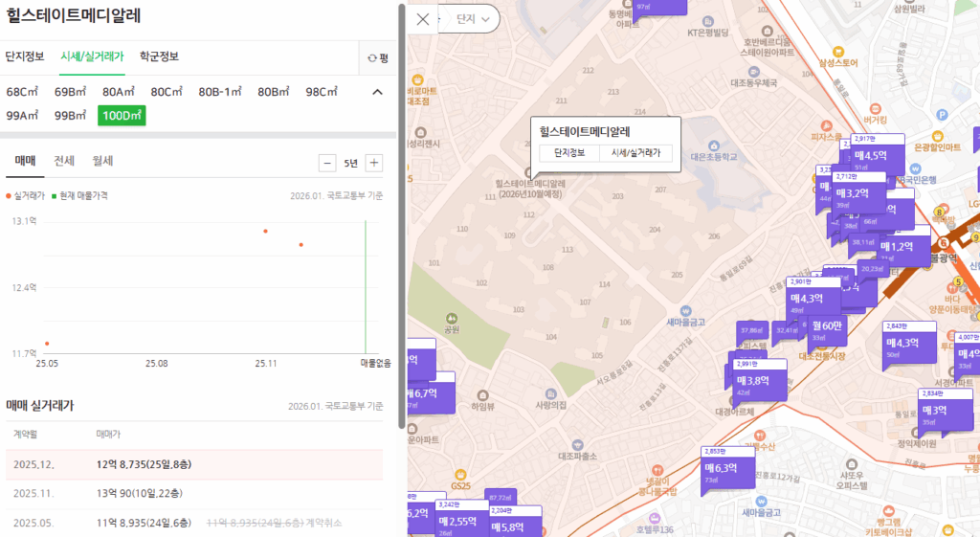Choose the 80A㎡ area type
Image resolution: width=980 pixels, height=537 pixels.
click(x=118, y=92)
